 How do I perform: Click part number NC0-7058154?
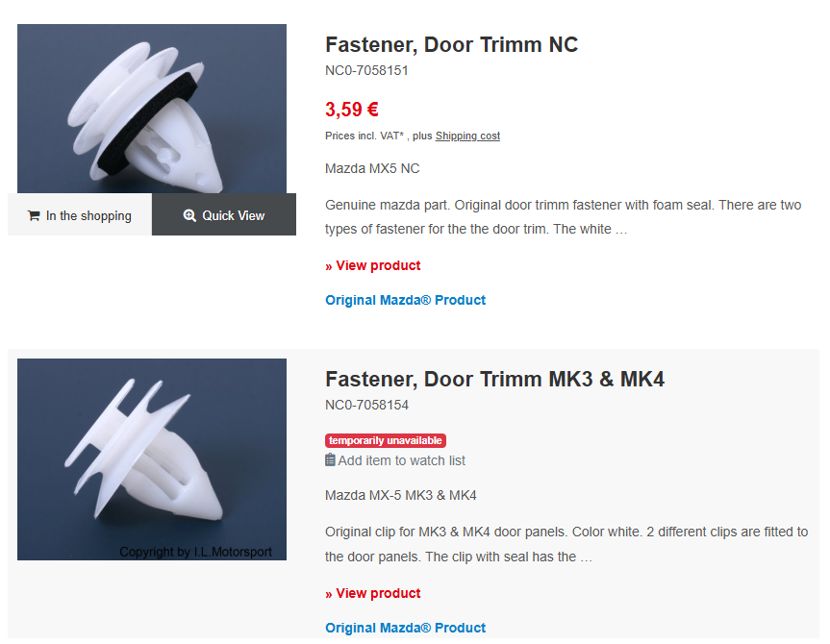366,405
